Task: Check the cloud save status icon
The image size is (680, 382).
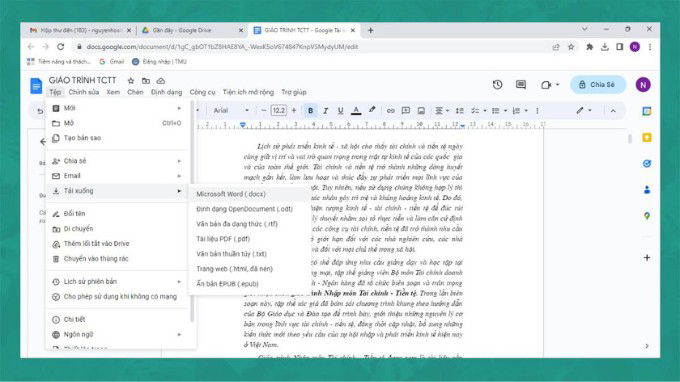Action: coord(161,81)
